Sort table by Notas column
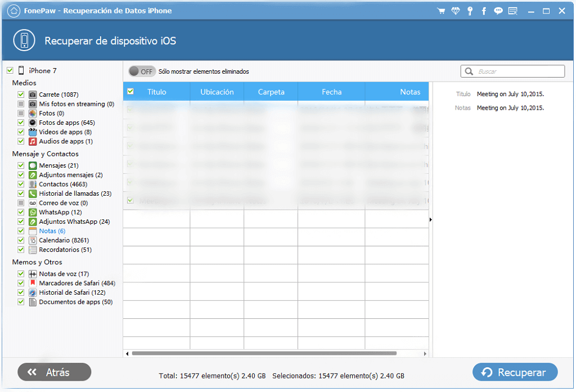 pos(397,92)
